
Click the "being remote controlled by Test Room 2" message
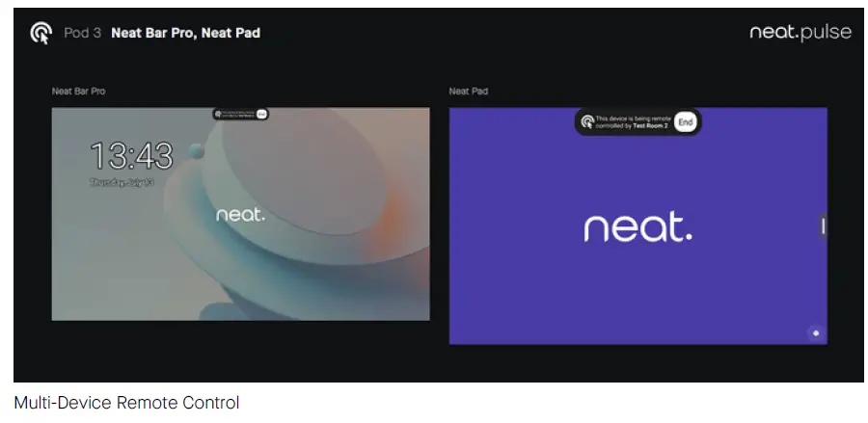[634, 122]
